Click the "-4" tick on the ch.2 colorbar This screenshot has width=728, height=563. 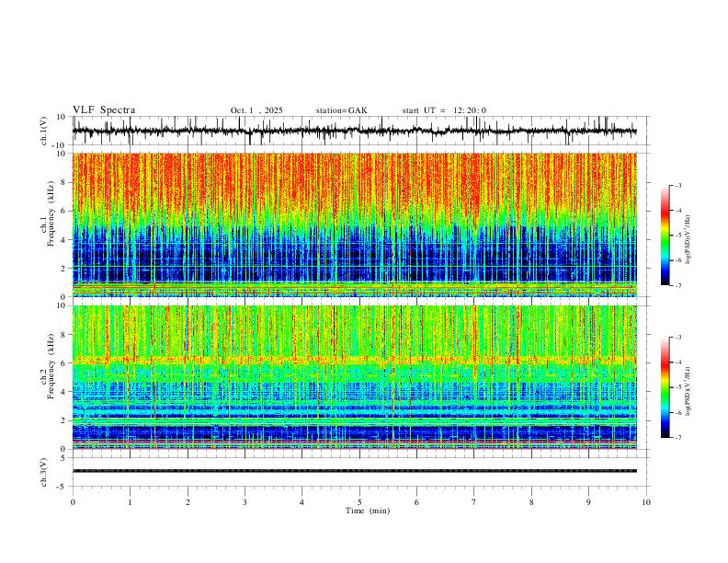(678, 362)
